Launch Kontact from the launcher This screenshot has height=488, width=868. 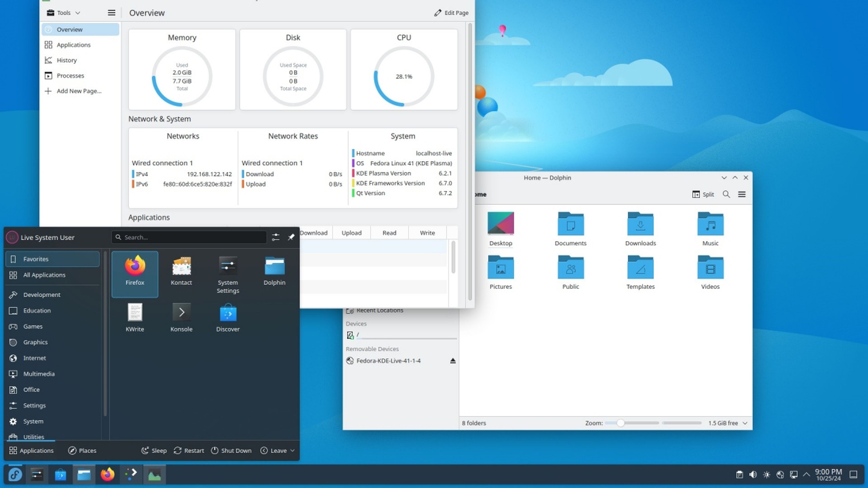[x=181, y=271]
